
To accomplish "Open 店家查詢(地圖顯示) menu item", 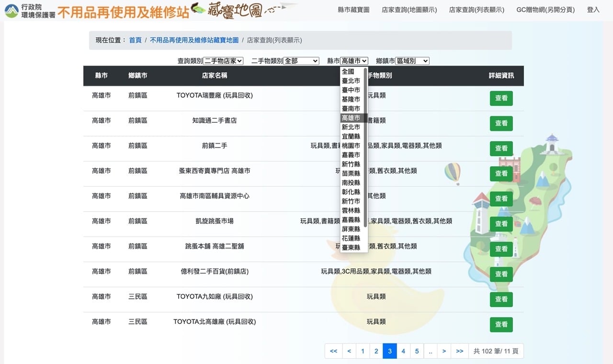I will pos(409,10).
